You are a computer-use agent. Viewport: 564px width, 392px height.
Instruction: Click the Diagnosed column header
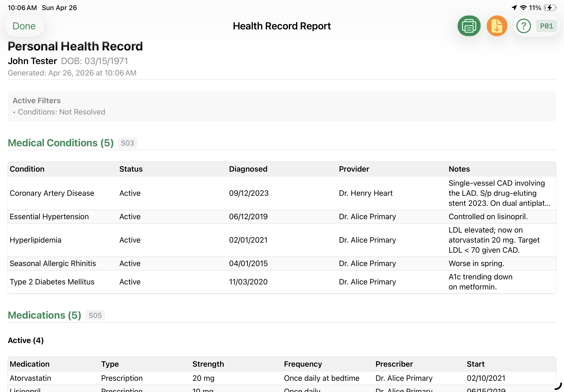(248, 169)
